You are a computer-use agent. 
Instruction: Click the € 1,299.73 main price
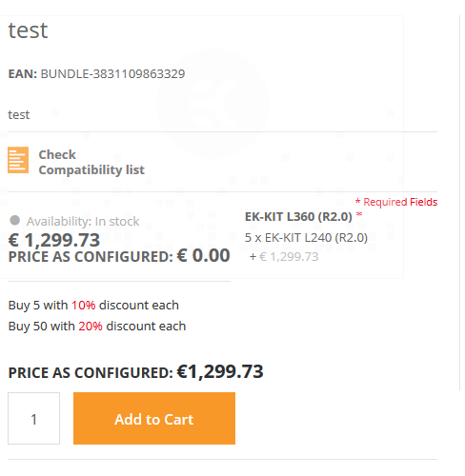[54, 240]
